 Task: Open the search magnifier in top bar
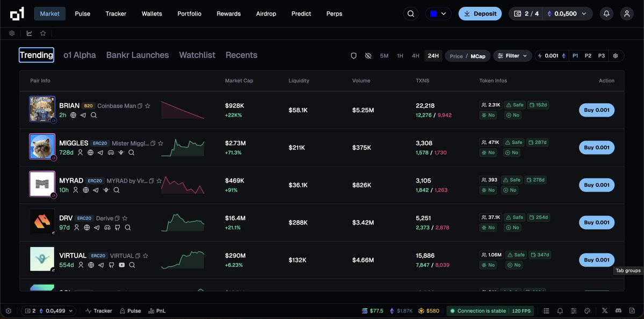[x=411, y=13]
